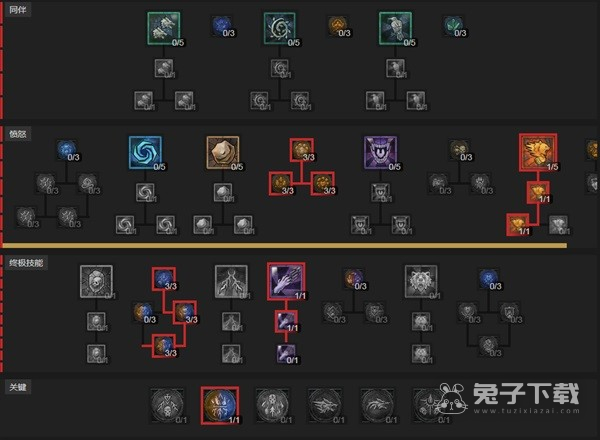
Task: Click the 同伴 section label
Action: coord(17,10)
